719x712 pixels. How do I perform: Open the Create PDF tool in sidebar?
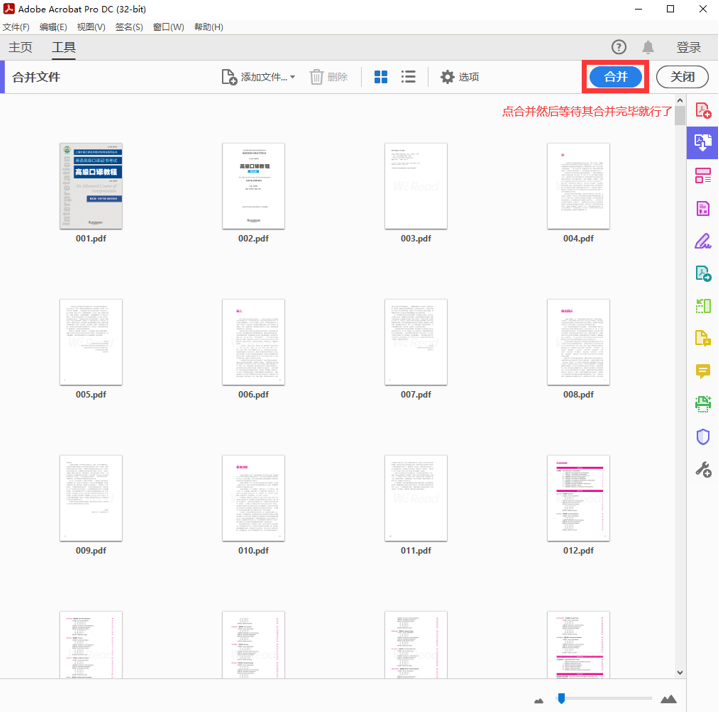pos(702,110)
